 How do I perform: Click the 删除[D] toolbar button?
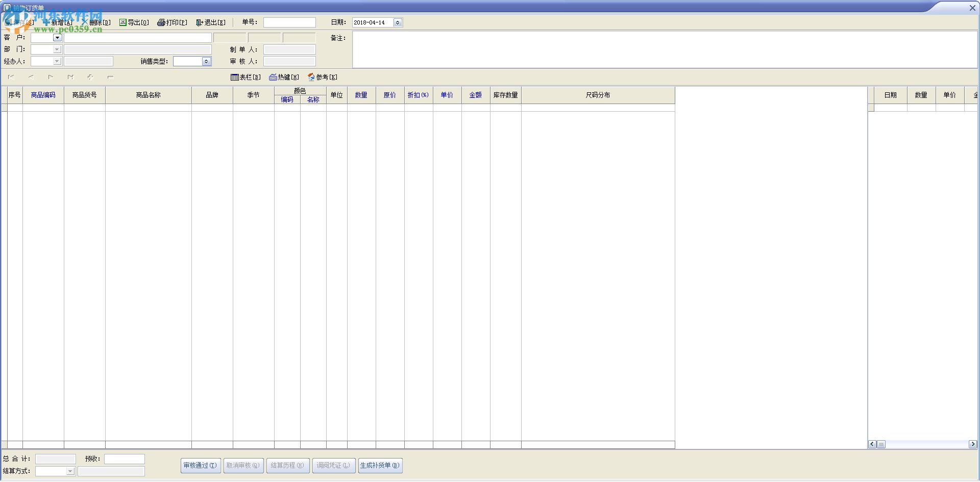pos(96,22)
